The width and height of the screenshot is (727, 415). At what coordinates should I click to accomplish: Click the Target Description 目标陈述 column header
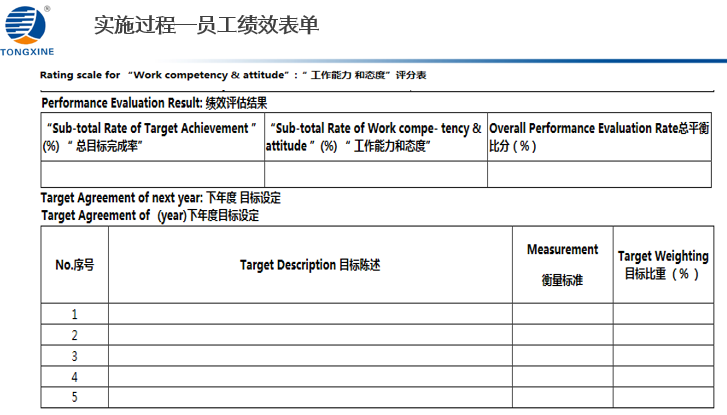tap(310, 265)
